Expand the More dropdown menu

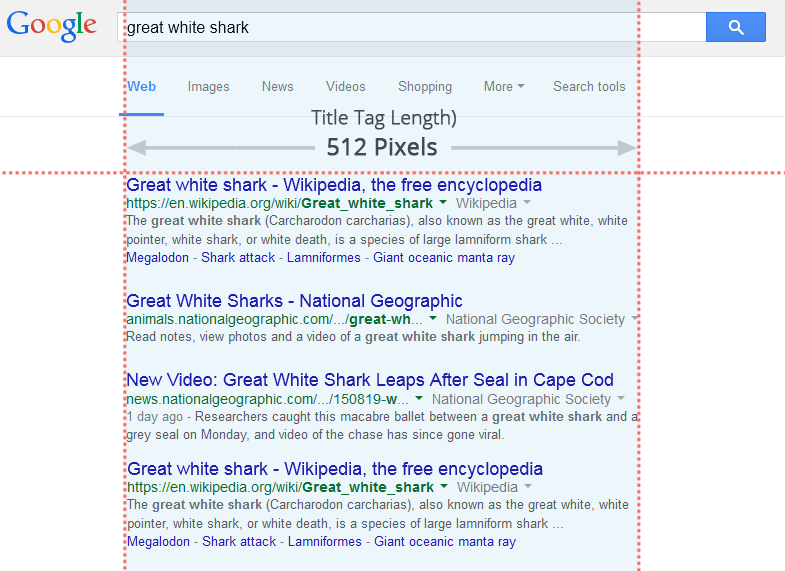tap(504, 87)
